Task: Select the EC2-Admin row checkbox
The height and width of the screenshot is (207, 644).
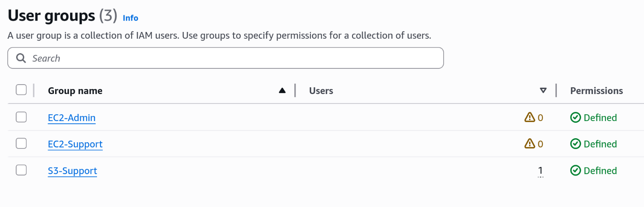Action: pyautogui.click(x=21, y=117)
